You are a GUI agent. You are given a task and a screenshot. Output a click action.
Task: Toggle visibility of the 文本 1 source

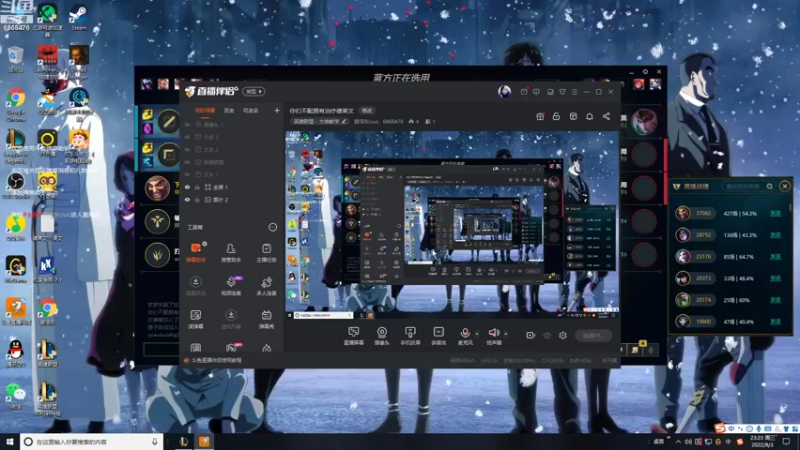coord(187,174)
